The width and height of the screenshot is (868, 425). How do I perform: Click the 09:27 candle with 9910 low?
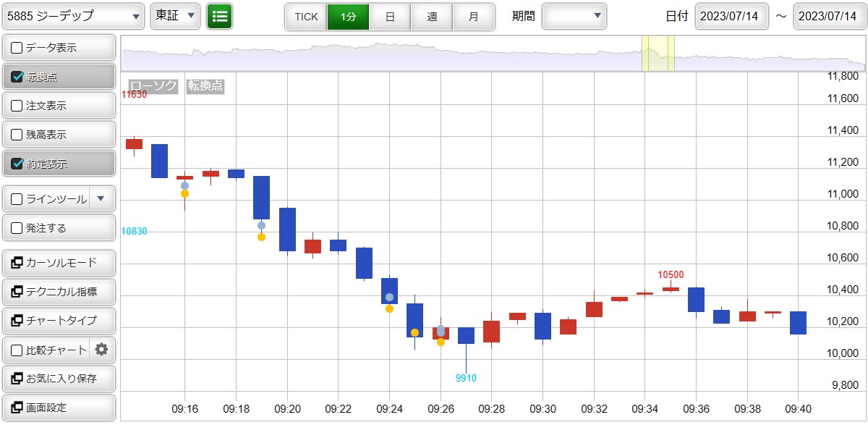click(466, 335)
